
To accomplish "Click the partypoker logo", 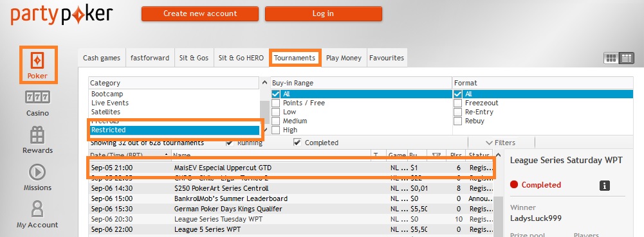I will click(x=62, y=15).
